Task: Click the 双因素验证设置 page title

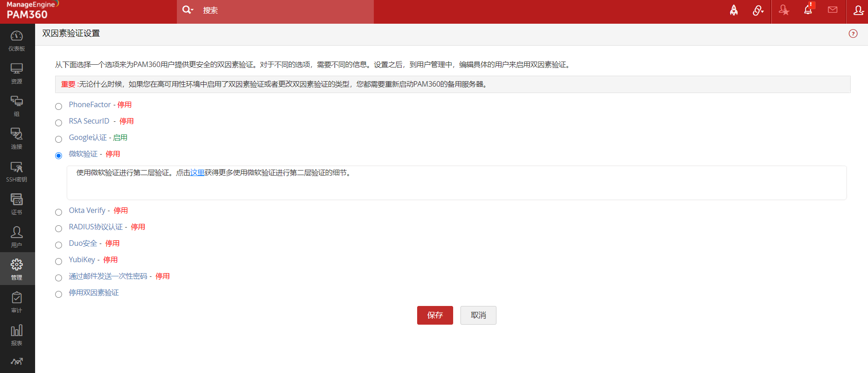Action: pos(71,33)
